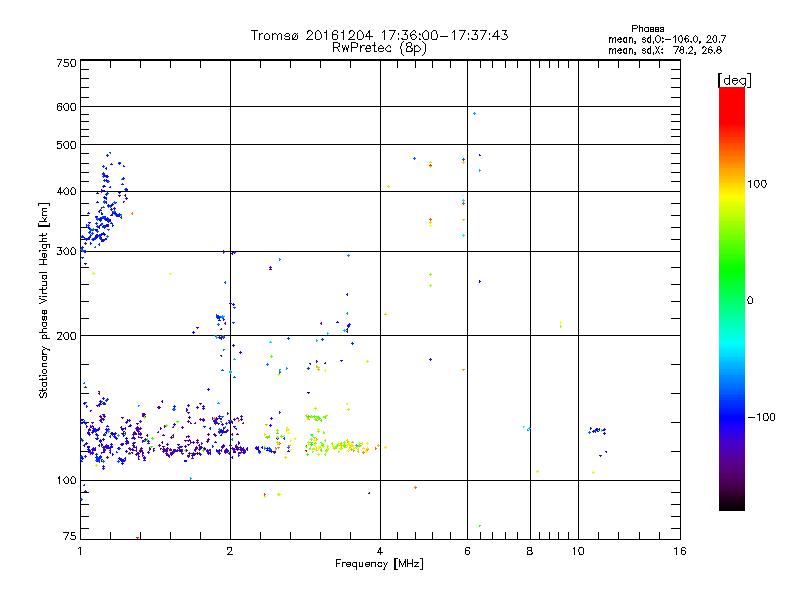Image resolution: width=800 pixels, height=600 pixels.
Task: Click the y-axis tick label '500'
Action: (x=66, y=145)
